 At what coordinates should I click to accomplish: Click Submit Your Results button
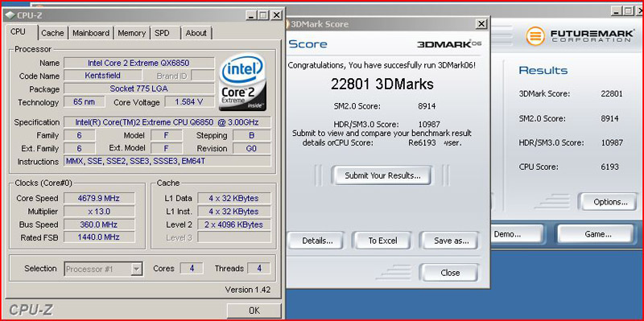(x=382, y=175)
